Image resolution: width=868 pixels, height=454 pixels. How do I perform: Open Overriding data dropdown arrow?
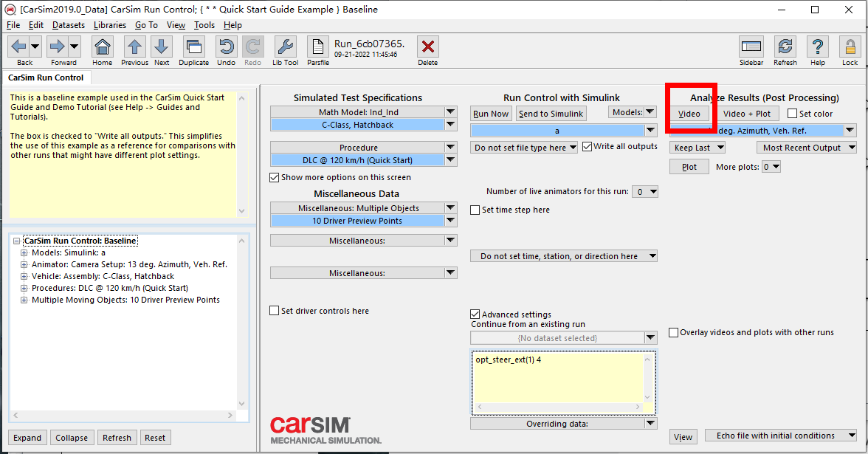pos(650,424)
